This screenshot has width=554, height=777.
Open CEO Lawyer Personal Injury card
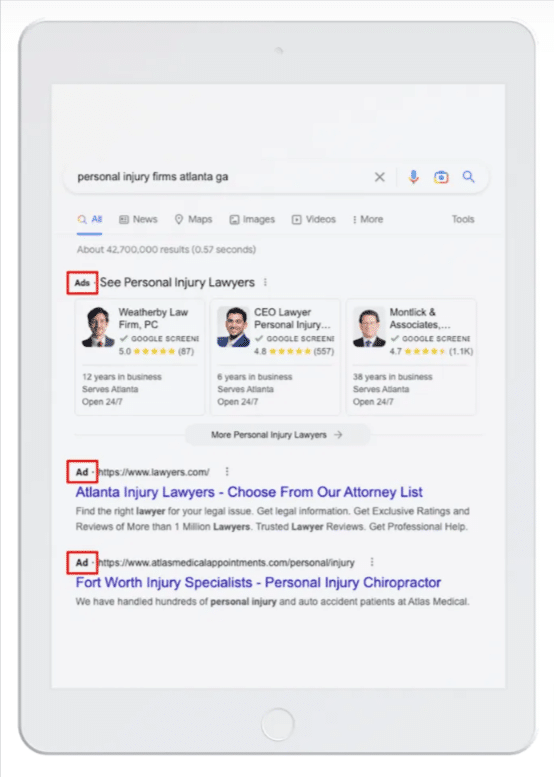276,357
